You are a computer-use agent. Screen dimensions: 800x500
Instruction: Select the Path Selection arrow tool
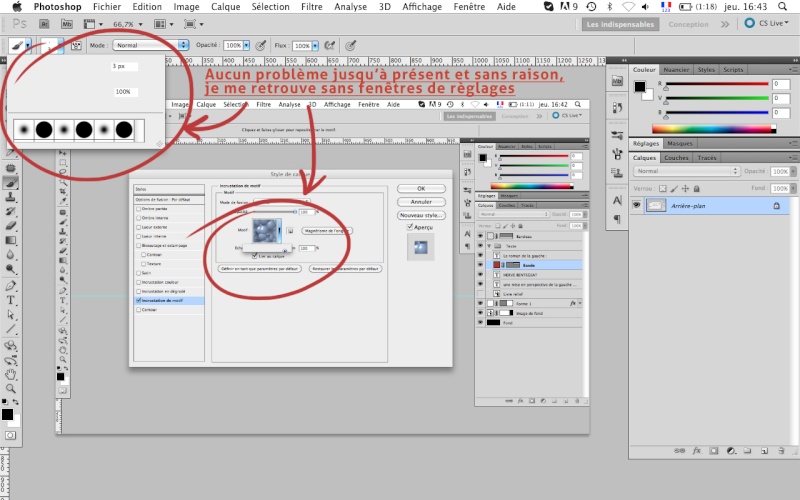tap(11, 314)
